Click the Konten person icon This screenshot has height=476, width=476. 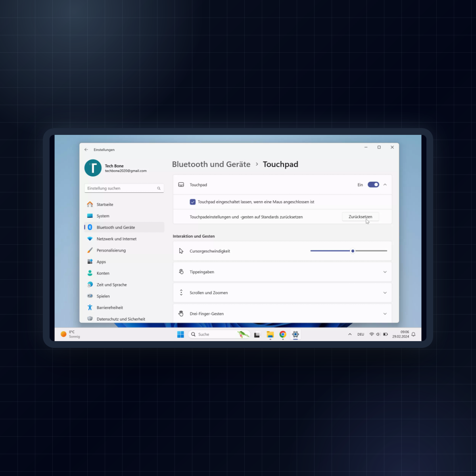coord(90,273)
